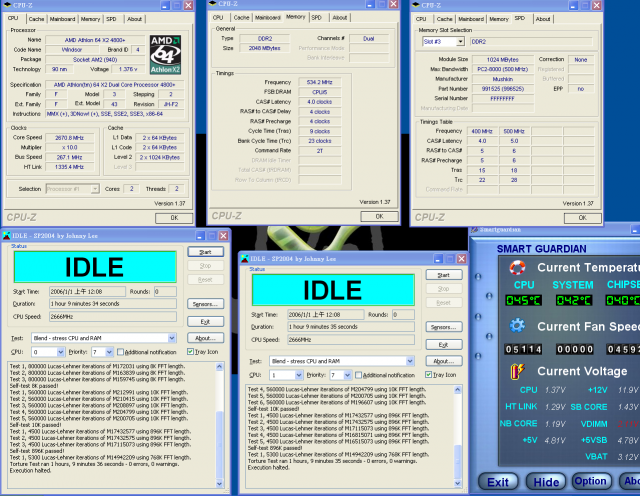
Task: Click Start in right SP2004 window
Action: [444, 275]
